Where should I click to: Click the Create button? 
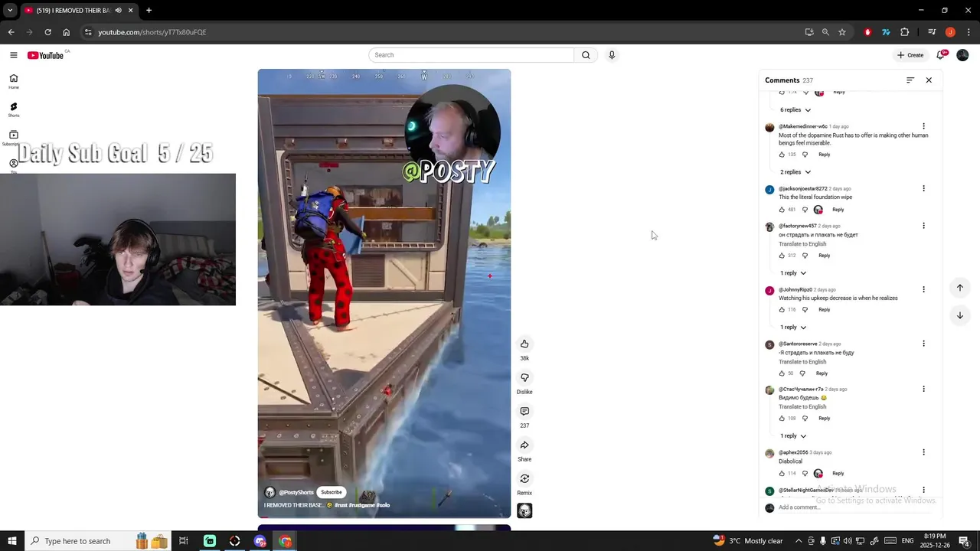910,55
